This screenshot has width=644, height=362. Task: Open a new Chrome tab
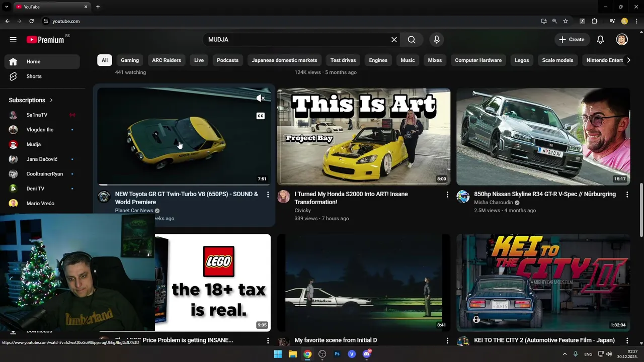[98, 7]
